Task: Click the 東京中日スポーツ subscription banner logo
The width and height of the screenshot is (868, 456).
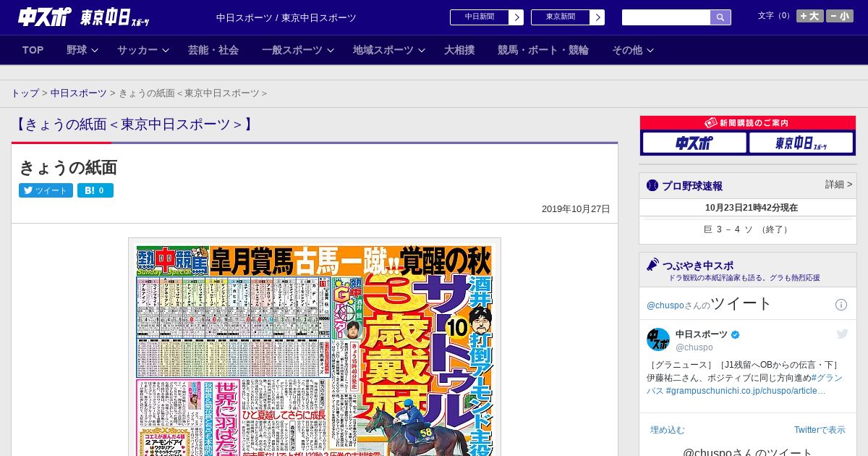Action: [801, 143]
